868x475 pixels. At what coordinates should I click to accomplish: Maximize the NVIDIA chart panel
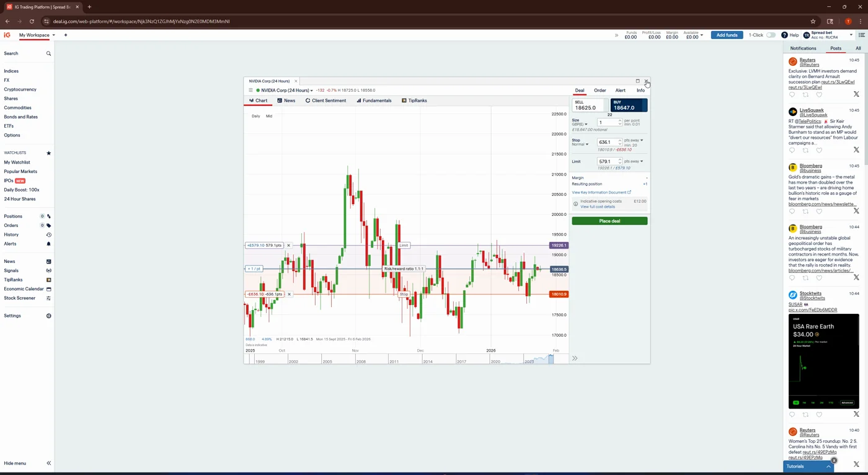tap(637, 81)
